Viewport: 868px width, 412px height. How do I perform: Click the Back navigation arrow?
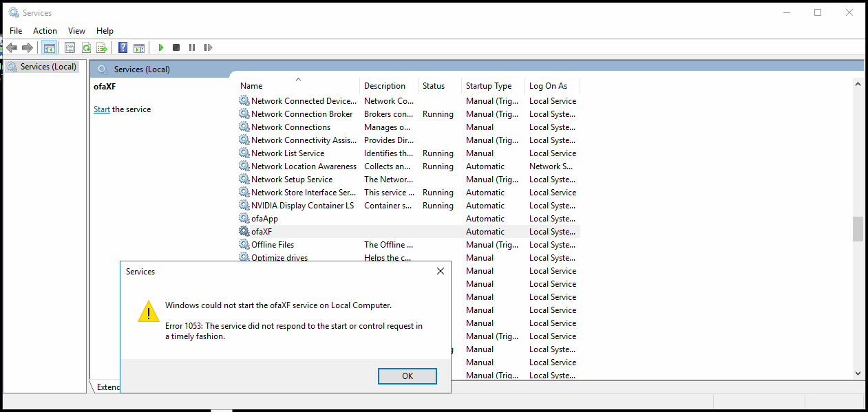12,47
